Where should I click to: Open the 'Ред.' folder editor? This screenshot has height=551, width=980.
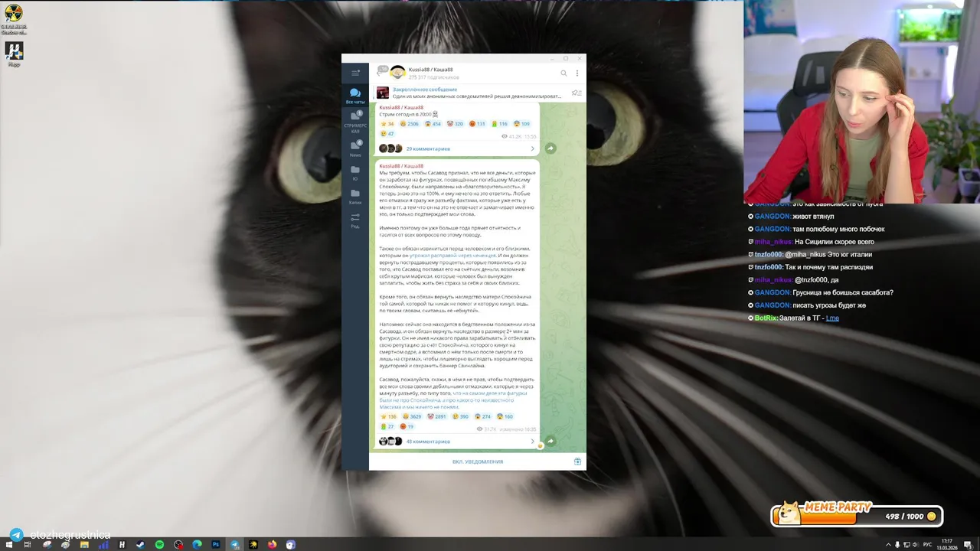355,220
